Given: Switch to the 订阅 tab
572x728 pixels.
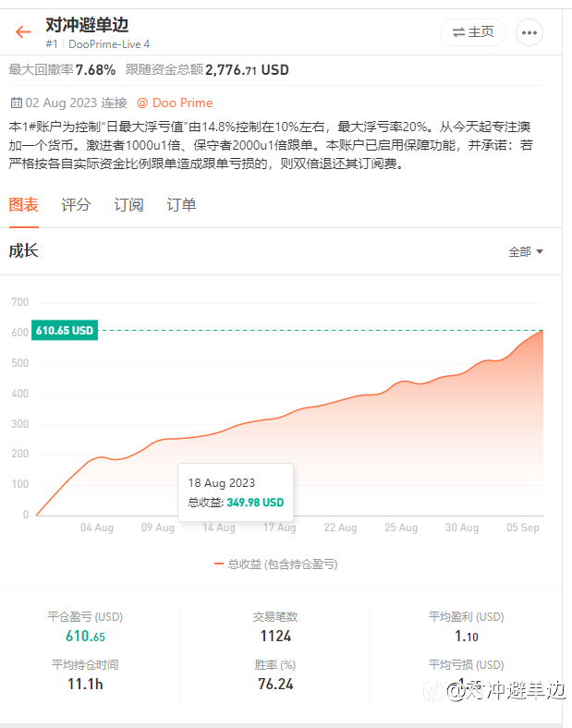Looking at the screenshot, I should click(x=128, y=205).
